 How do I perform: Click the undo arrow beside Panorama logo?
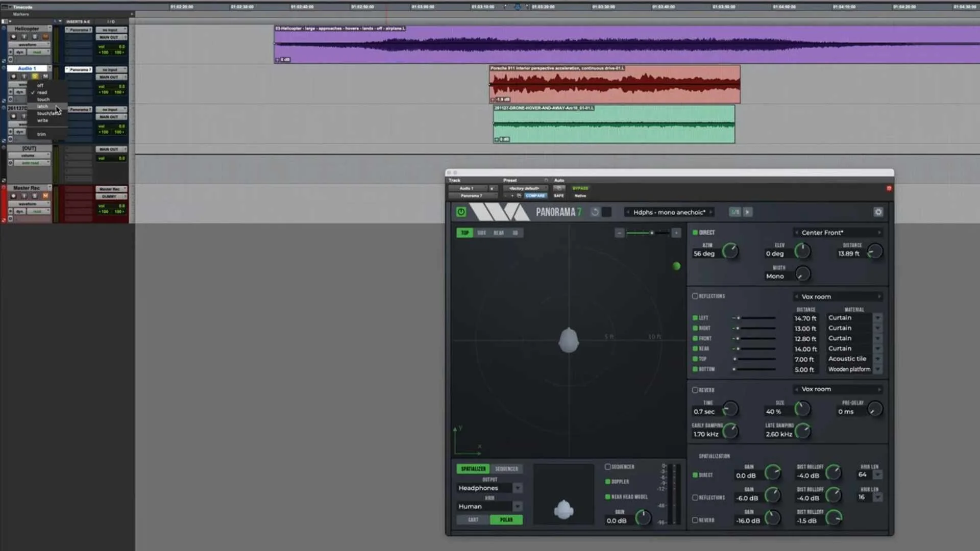tap(595, 212)
